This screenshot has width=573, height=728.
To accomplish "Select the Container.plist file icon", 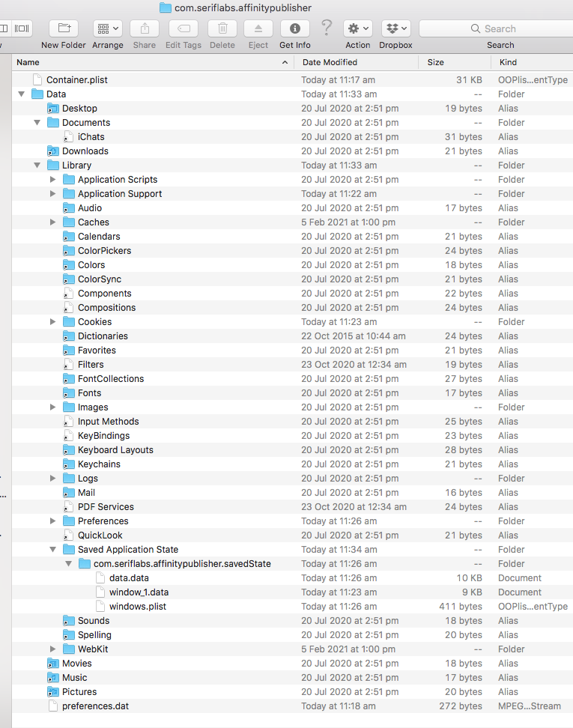I will click(37, 80).
